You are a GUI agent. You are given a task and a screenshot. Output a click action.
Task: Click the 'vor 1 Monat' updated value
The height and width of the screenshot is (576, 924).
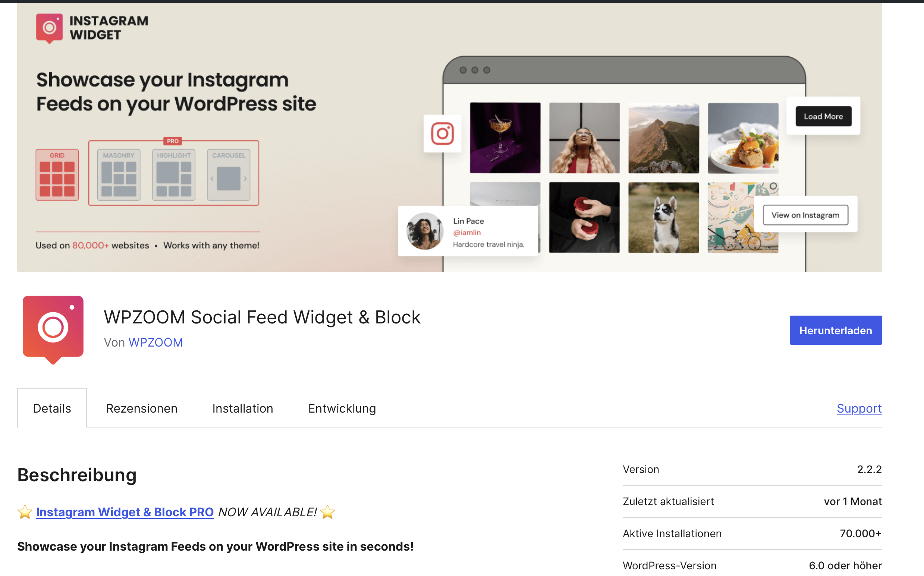[852, 501]
